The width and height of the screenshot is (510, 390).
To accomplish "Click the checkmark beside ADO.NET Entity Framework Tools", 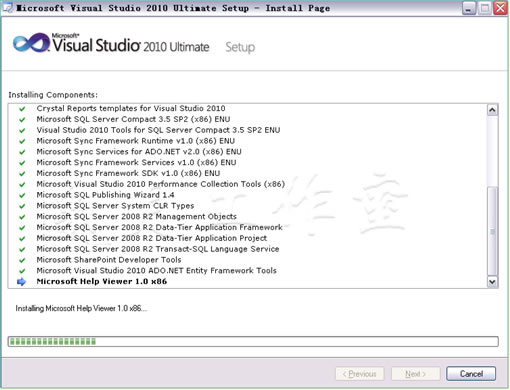I will 22,271.
